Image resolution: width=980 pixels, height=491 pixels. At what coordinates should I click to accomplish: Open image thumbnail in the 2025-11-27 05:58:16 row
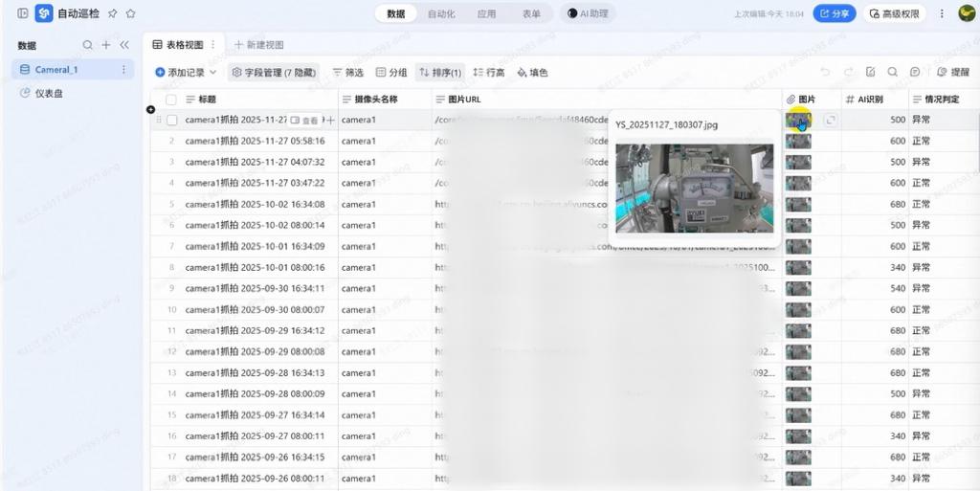(x=799, y=142)
